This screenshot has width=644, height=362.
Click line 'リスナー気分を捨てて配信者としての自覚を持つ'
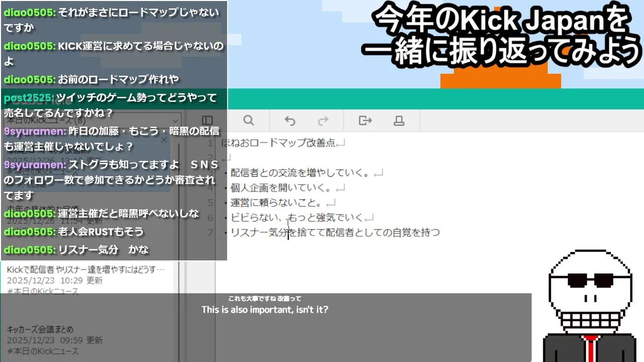(335, 232)
